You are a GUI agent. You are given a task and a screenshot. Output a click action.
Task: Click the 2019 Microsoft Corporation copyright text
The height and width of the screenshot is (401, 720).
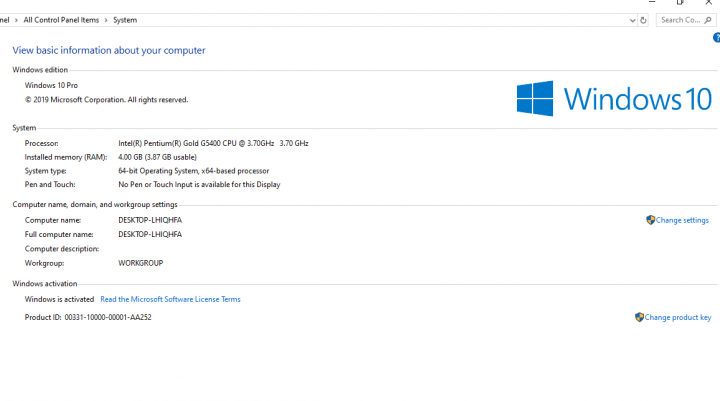pos(106,100)
